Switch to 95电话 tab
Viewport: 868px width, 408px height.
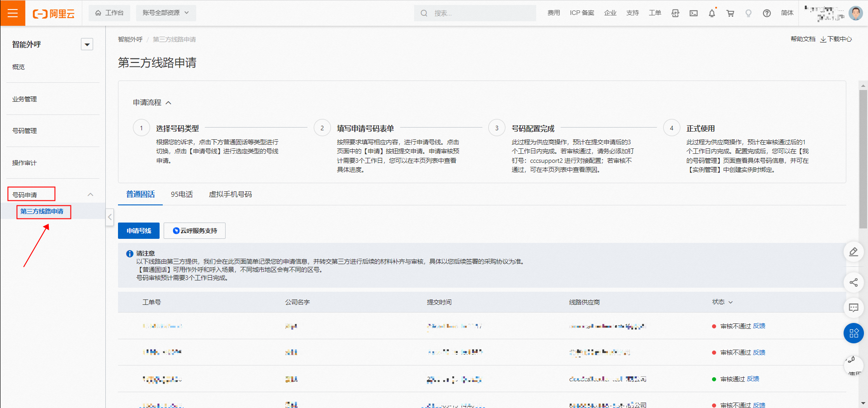coord(182,195)
